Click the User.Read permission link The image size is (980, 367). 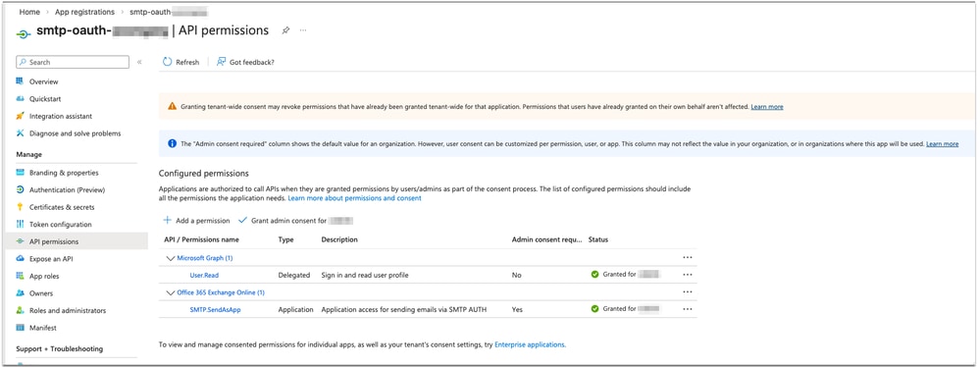click(x=204, y=275)
